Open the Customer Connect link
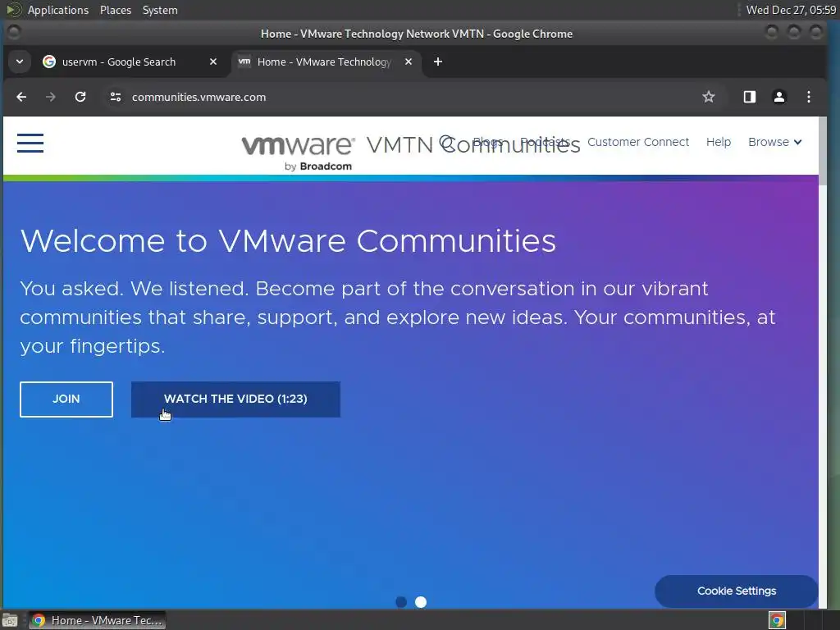 tap(638, 142)
